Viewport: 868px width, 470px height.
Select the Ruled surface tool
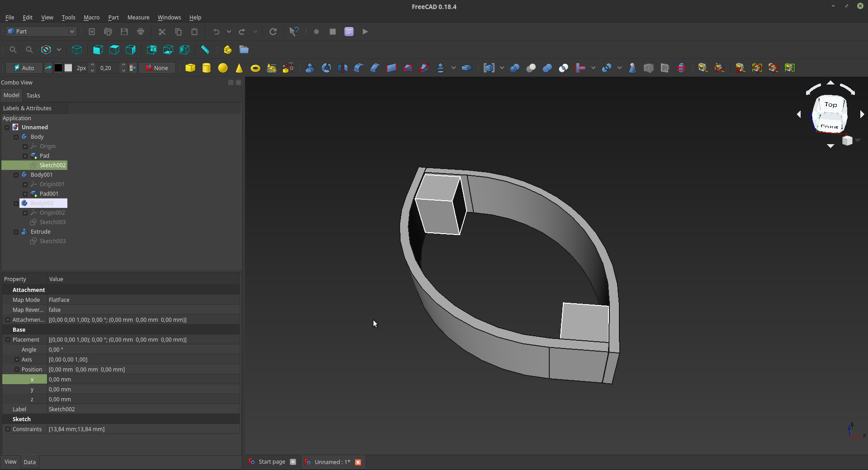tap(391, 68)
